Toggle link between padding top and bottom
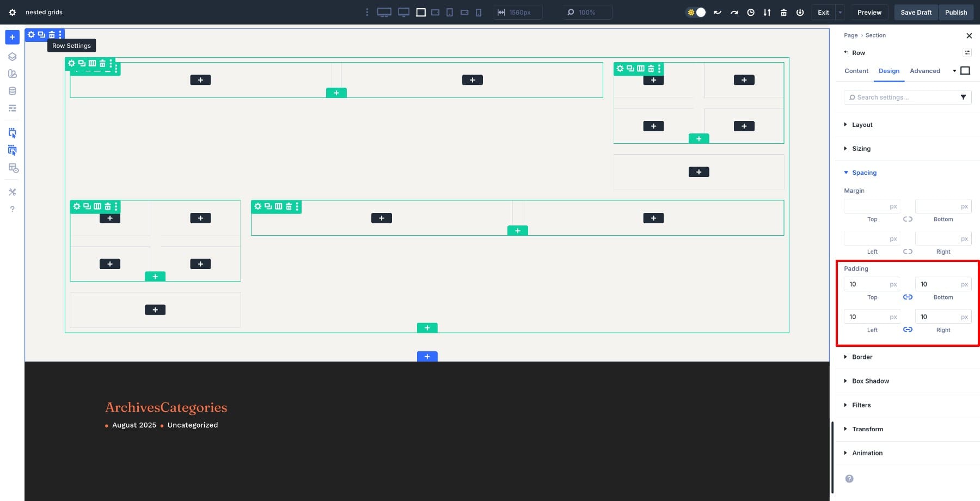 (x=908, y=297)
